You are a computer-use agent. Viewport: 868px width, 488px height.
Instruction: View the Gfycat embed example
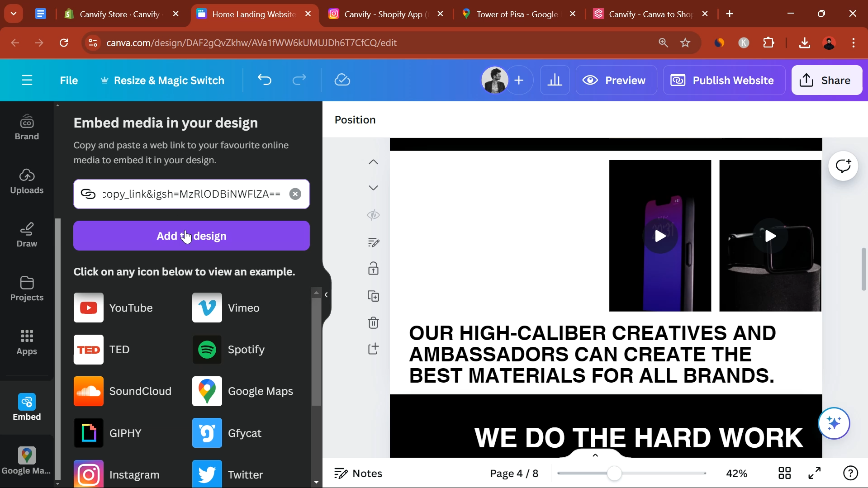click(x=227, y=433)
